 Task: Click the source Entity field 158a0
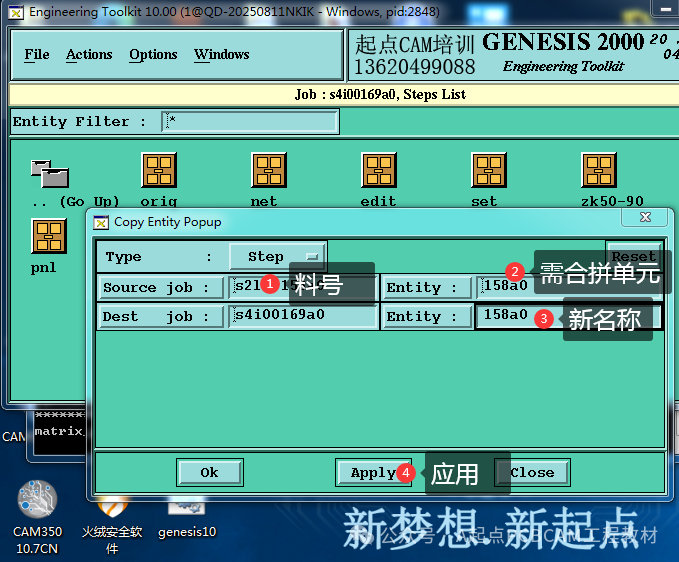point(569,287)
